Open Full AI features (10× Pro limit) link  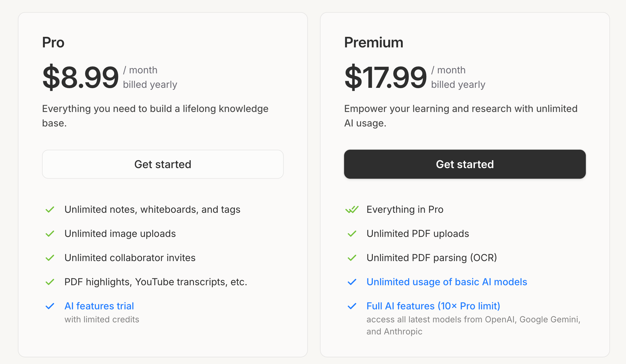tap(433, 306)
